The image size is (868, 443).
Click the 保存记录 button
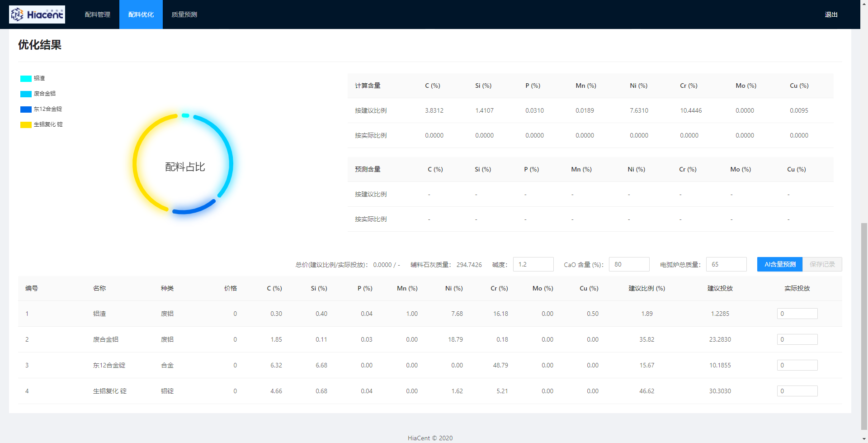pos(822,264)
